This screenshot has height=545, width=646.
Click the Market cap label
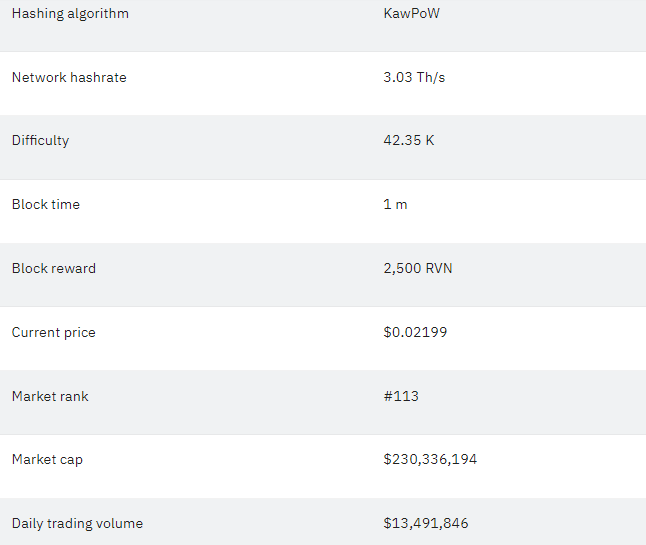point(47,460)
